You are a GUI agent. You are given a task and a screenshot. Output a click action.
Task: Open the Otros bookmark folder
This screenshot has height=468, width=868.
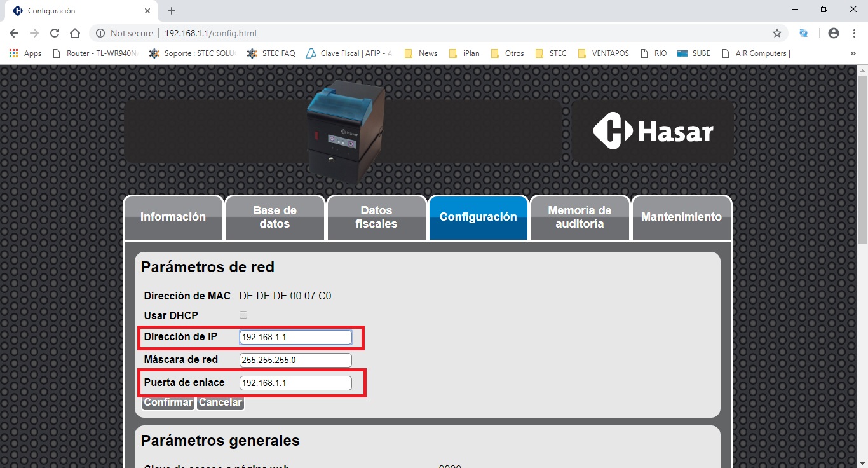pos(507,53)
